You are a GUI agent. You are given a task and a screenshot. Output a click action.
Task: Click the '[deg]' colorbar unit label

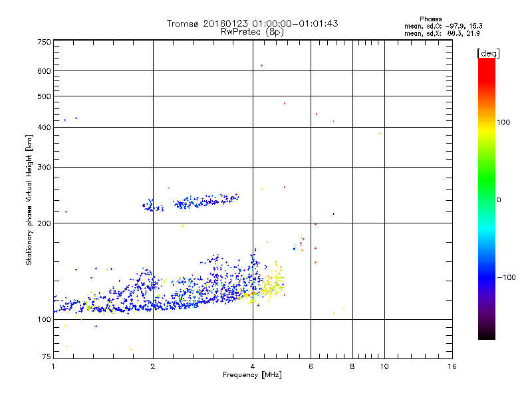[x=488, y=53]
